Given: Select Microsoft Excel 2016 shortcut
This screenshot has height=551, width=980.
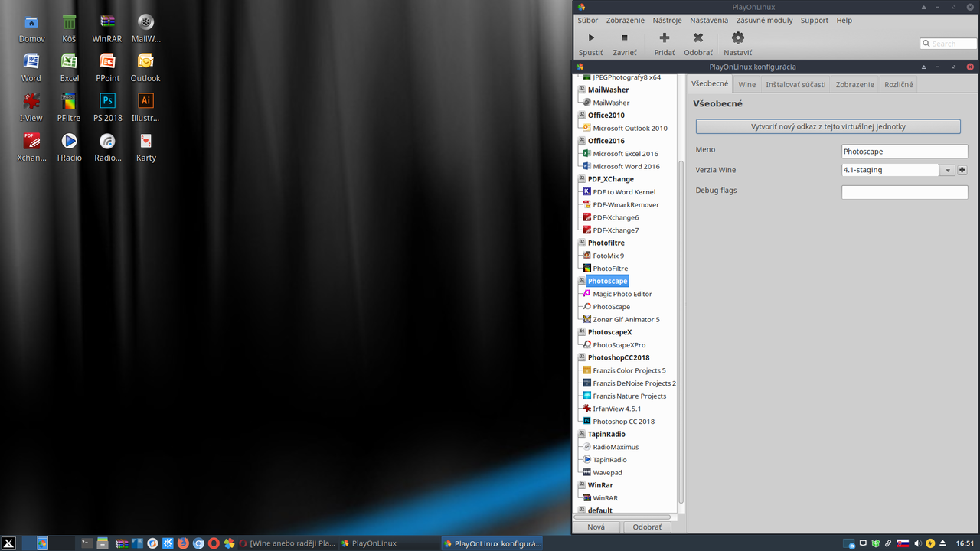Looking at the screenshot, I should [x=625, y=154].
